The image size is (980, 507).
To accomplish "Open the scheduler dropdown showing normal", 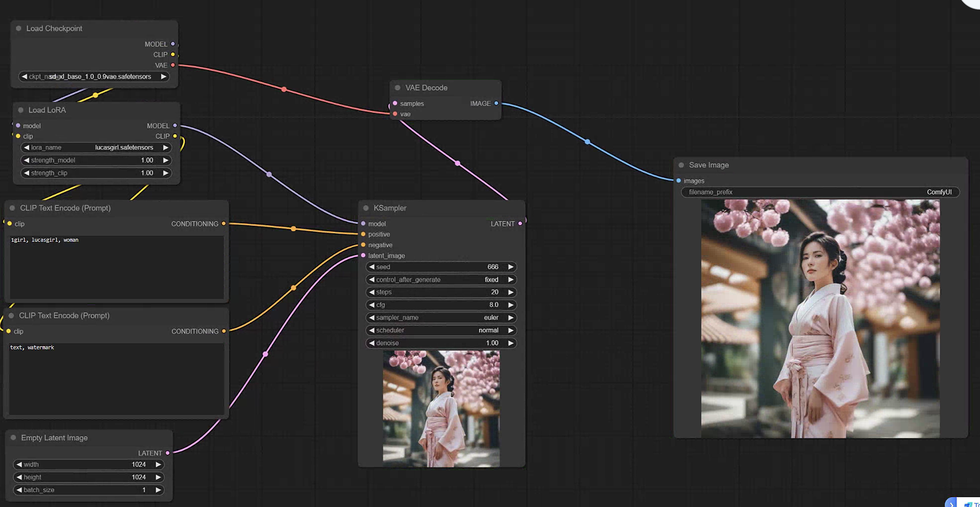I will tap(441, 330).
